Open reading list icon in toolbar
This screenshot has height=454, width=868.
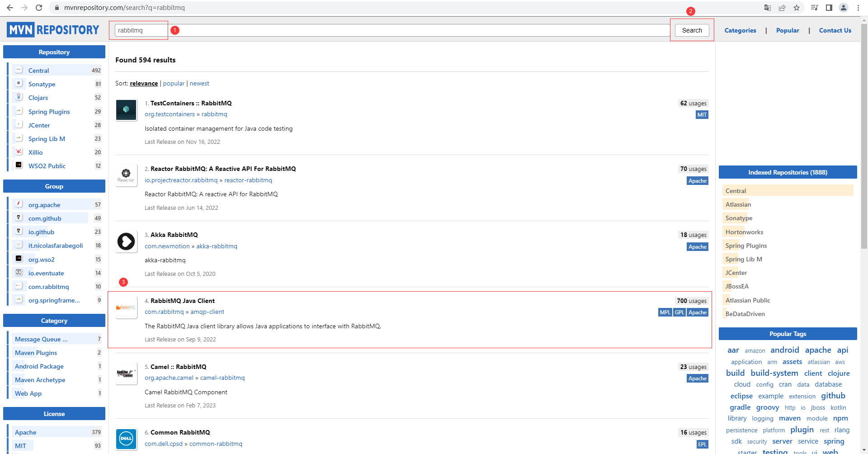(815, 8)
